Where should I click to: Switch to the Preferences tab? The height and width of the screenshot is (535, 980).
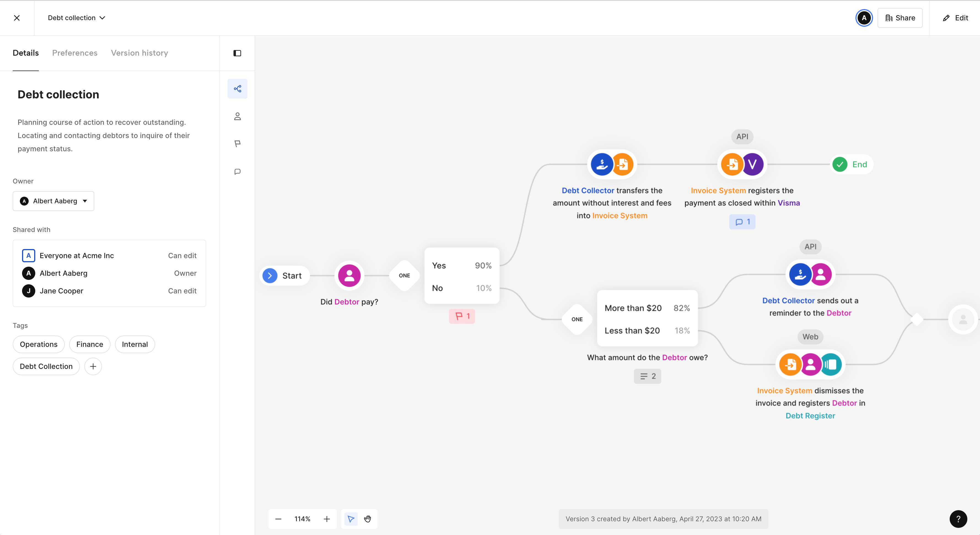(75, 53)
